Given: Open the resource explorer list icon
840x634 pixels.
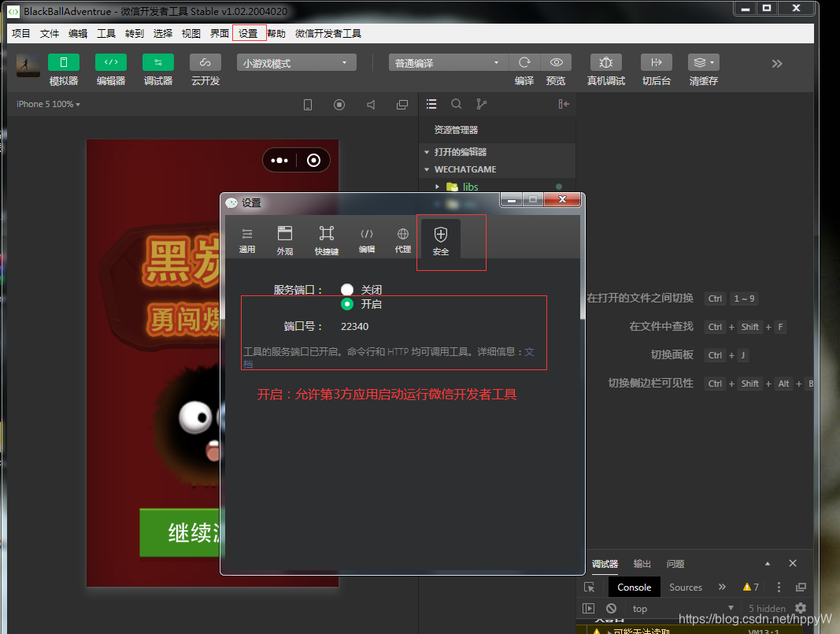Looking at the screenshot, I should coord(431,104).
